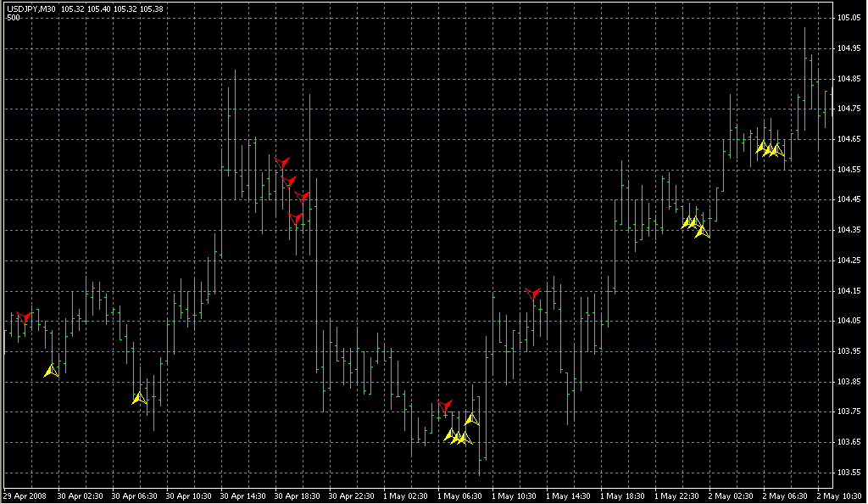Select the 30 Apr 06:30 time label

point(134,496)
